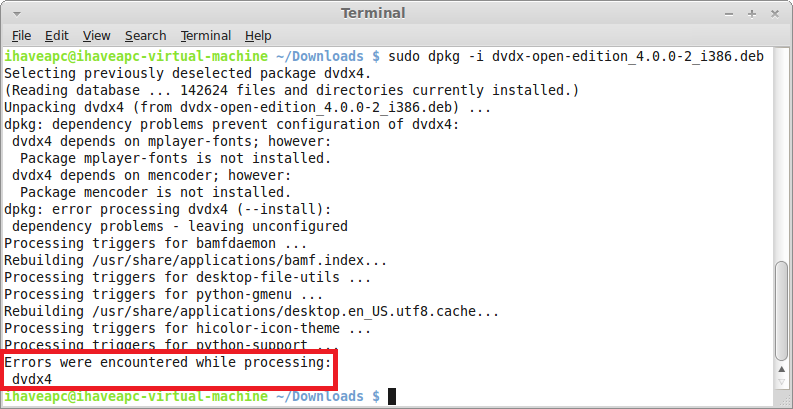Click the blinking cursor block at prompt
Screen dimensions: 793x409
[x=391, y=396]
